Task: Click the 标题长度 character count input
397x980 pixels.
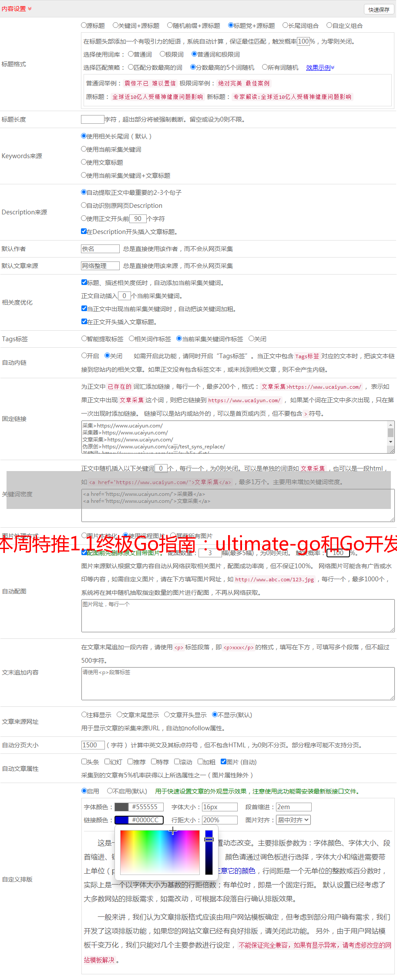Action: coord(92,119)
